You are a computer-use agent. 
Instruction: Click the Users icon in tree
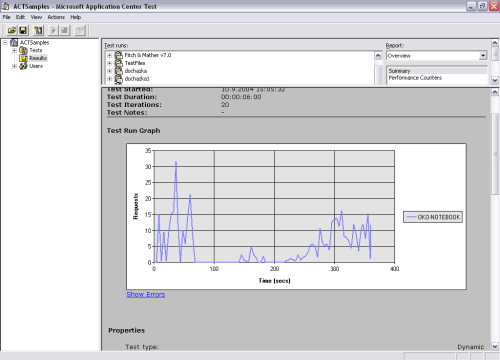click(x=23, y=66)
